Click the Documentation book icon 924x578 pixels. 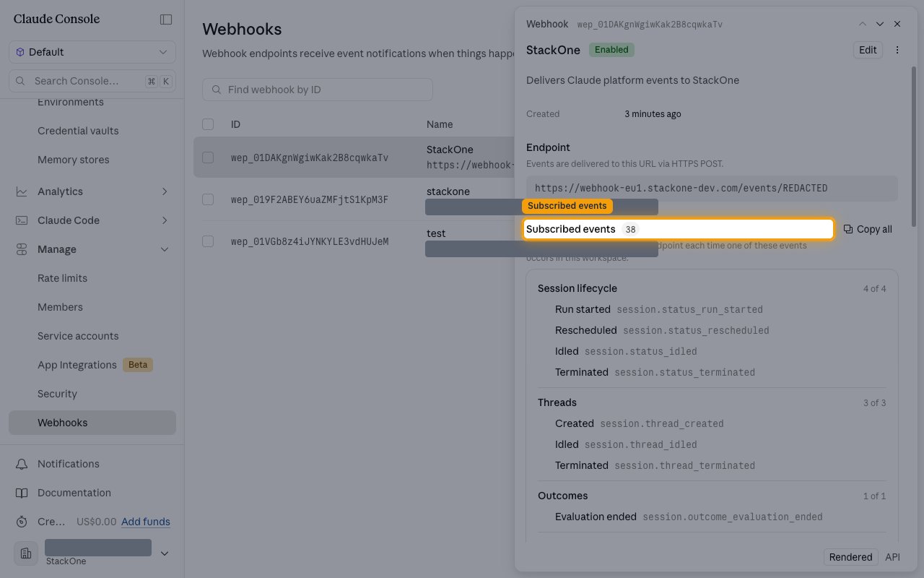point(22,493)
